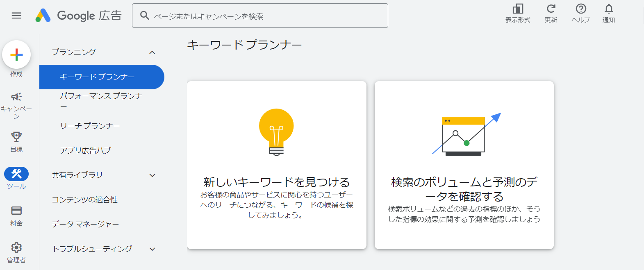Open the キャンペーン megaphone icon
The width and height of the screenshot is (644, 270).
coord(16,97)
